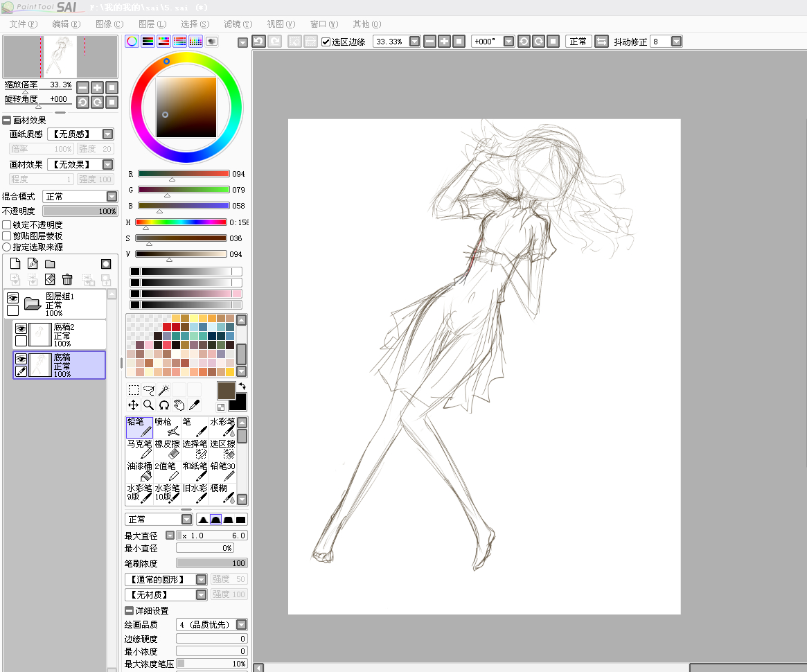Click the undo arrow in the toolbar

point(259,42)
